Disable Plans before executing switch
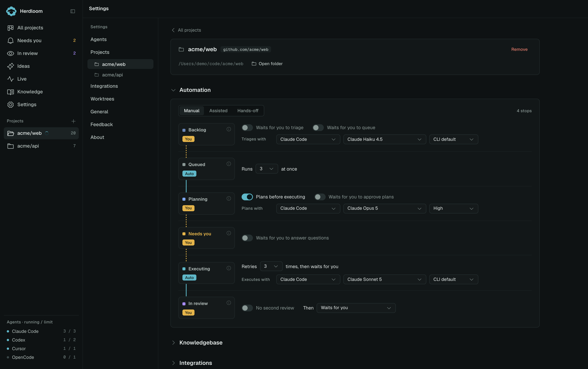 247,197
